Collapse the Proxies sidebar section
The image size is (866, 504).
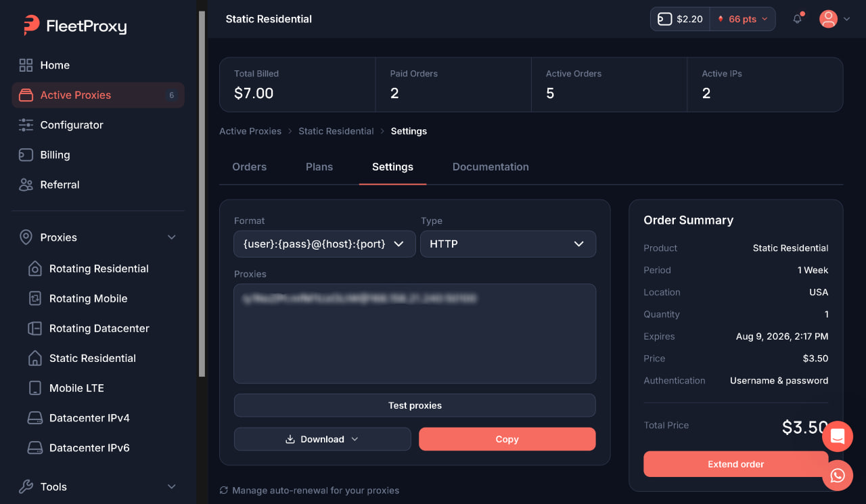coord(172,237)
